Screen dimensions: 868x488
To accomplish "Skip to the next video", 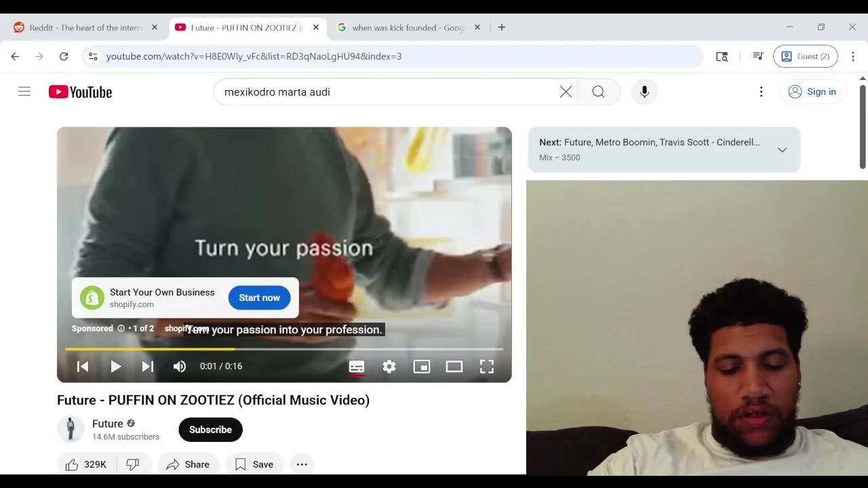I will (x=147, y=367).
